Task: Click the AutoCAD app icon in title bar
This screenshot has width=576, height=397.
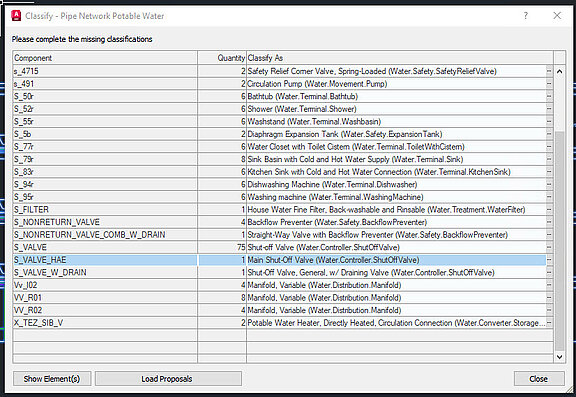Action: 16,16
